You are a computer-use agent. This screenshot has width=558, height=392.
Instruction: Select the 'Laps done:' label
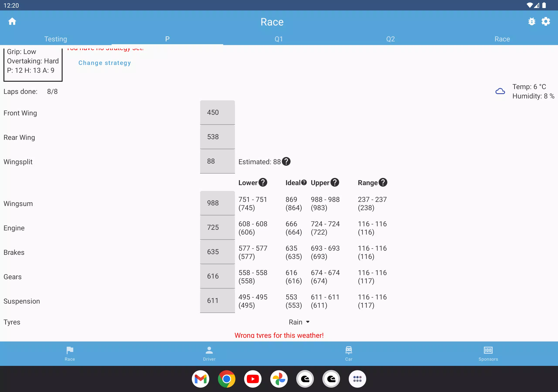pyautogui.click(x=20, y=91)
